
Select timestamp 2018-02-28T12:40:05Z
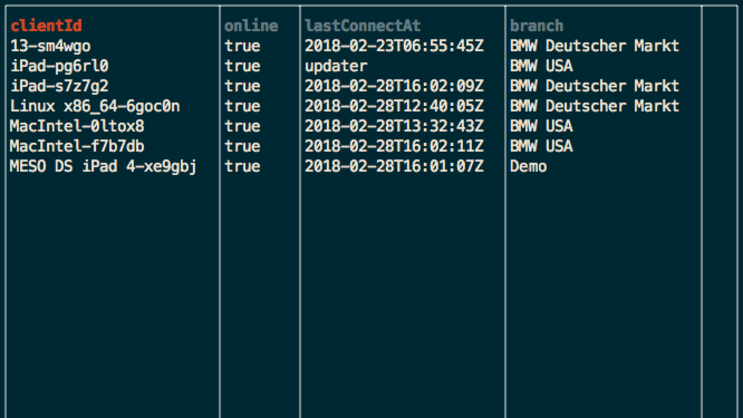click(x=394, y=106)
